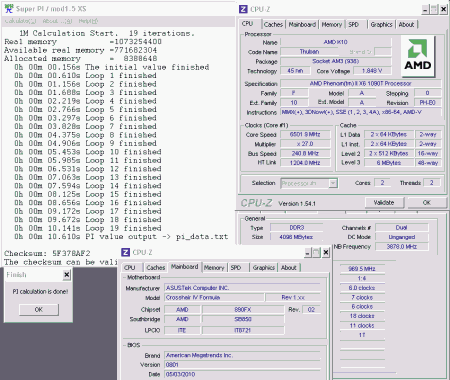Click BIOS Brand American Megatrends Inc.
Viewport: 450px width, 380px height.
[x=242, y=355]
